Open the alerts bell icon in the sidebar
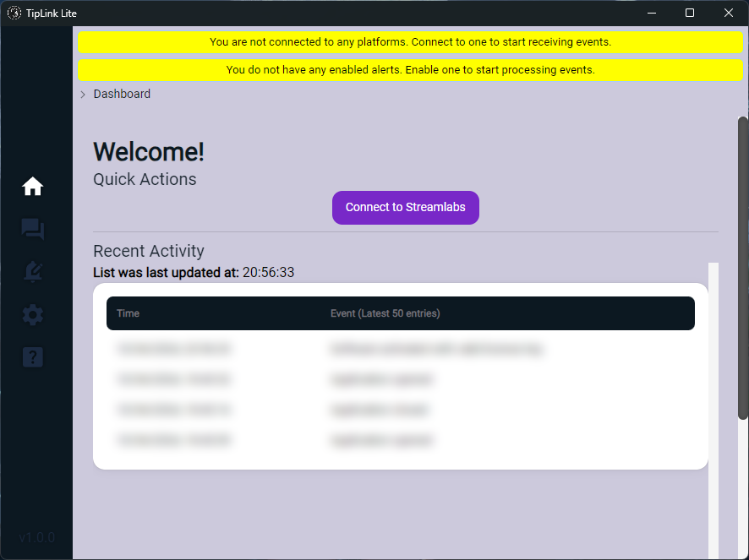This screenshot has height=560, width=749. click(x=32, y=272)
